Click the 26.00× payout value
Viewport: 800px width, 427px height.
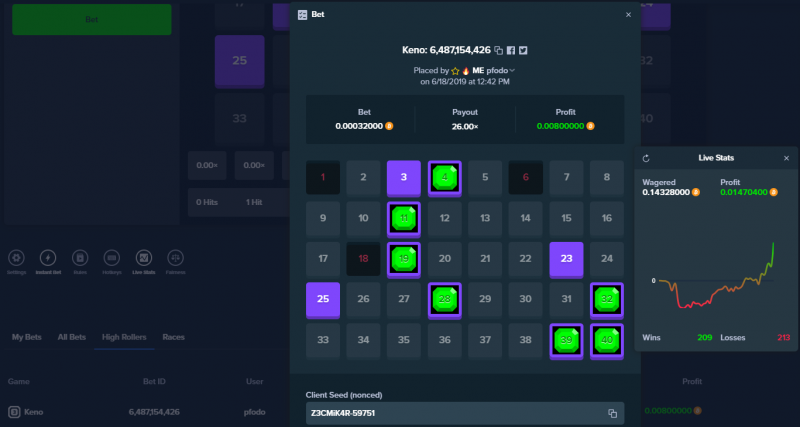465,127
